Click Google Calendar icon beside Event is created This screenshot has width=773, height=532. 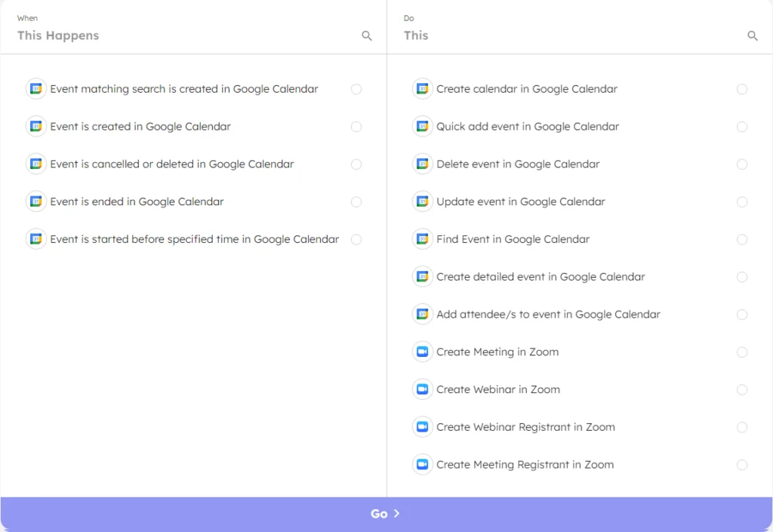[x=35, y=127]
